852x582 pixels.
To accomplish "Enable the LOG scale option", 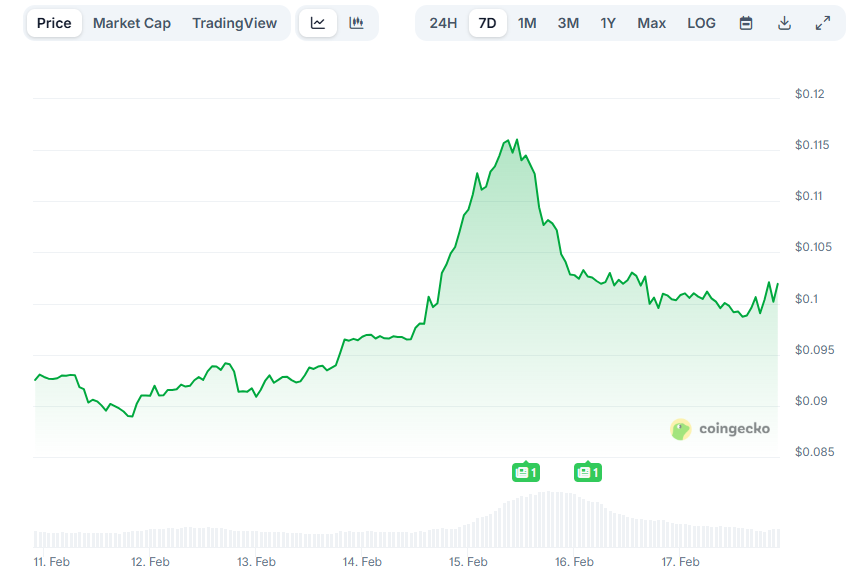I will [x=701, y=22].
